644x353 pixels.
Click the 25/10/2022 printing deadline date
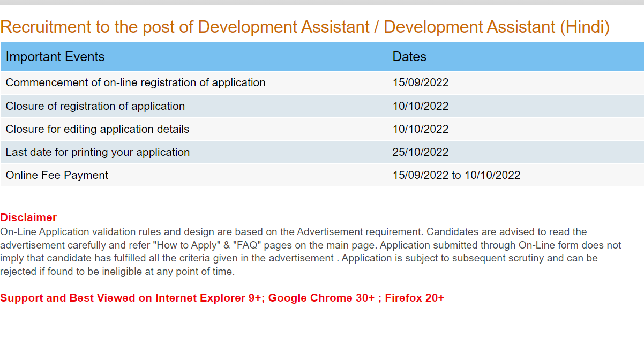421,152
